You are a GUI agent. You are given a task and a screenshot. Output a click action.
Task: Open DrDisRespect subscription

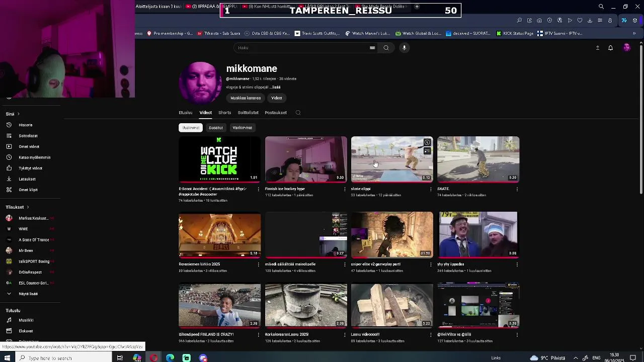pos(30,272)
